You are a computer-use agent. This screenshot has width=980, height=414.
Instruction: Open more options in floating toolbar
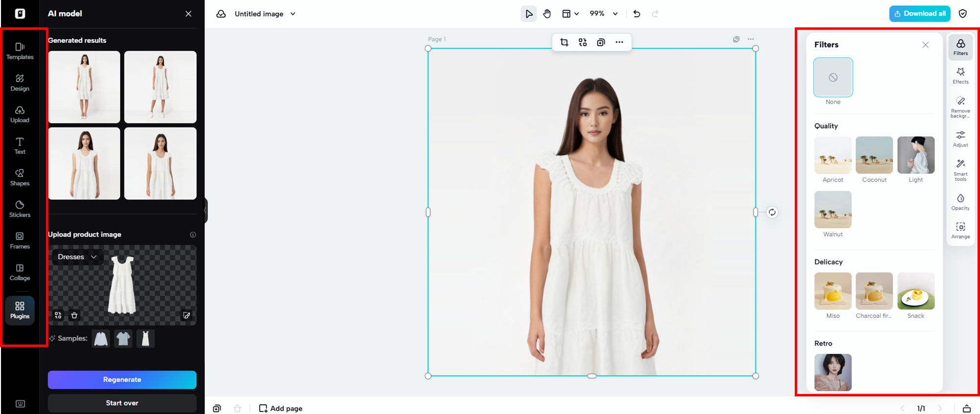click(619, 43)
